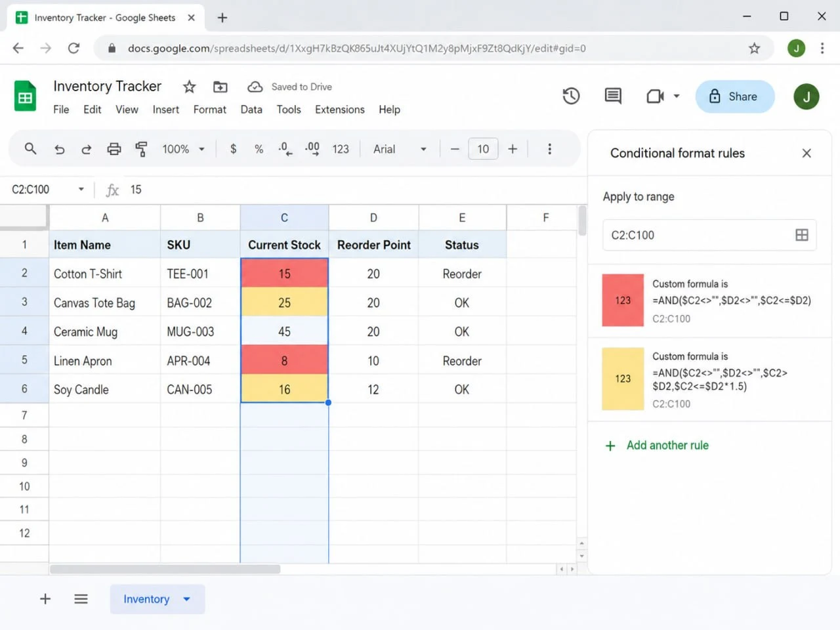
Task: Open the comments panel icon
Action: point(613,96)
